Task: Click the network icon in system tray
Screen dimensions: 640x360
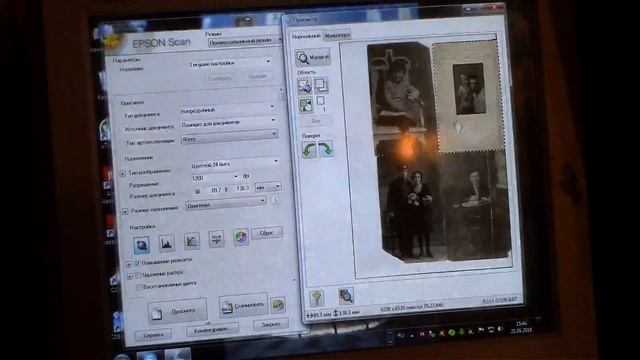Action: click(x=491, y=329)
